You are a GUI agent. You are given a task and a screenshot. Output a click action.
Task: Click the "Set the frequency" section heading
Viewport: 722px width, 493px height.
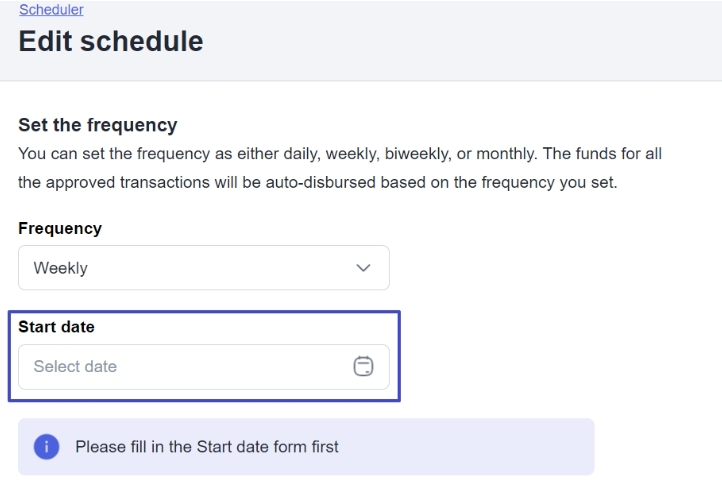[97, 125]
